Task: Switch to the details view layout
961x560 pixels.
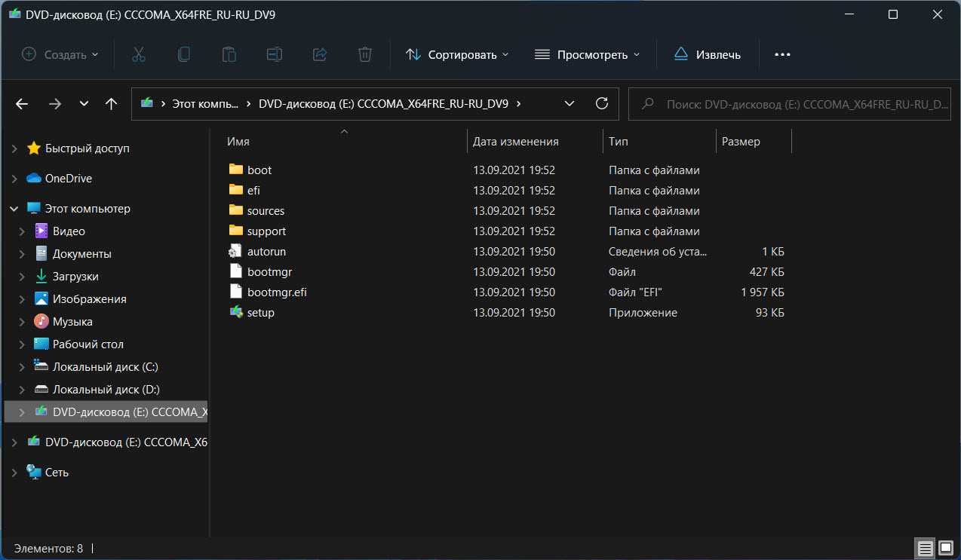Action: (x=925, y=548)
